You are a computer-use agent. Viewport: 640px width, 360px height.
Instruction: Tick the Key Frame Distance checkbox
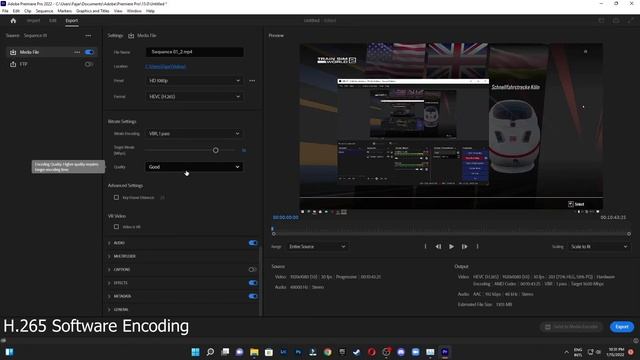[116, 198]
